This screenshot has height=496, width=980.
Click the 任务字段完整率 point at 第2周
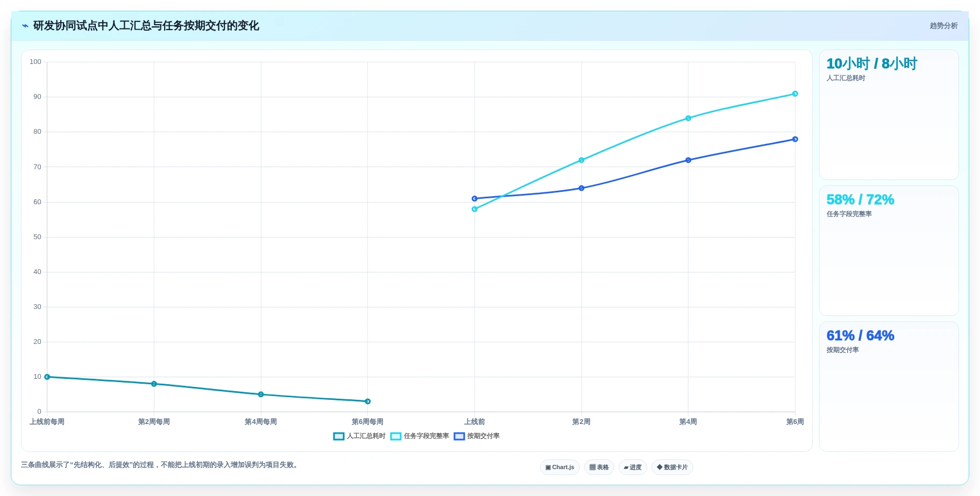pos(581,160)
